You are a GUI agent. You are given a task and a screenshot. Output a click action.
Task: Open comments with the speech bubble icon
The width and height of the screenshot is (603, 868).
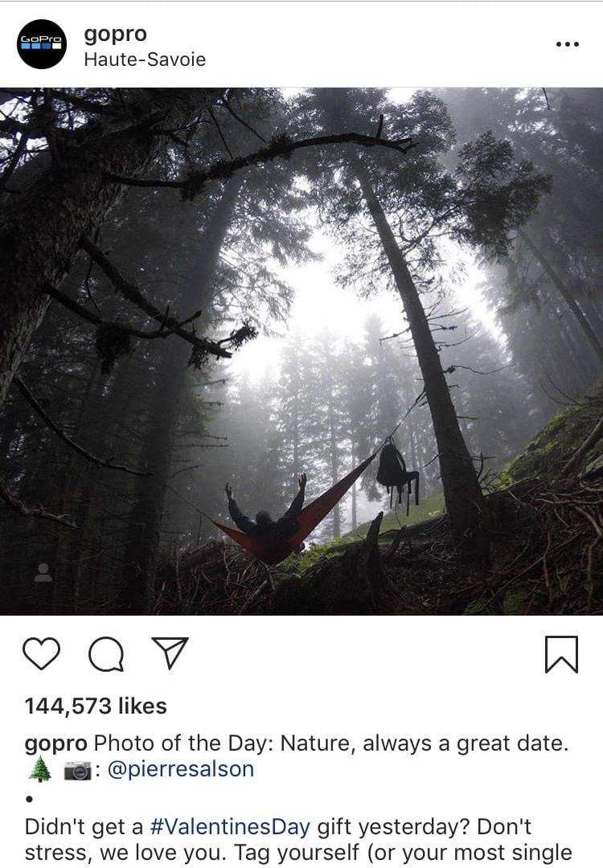[106, 654]
